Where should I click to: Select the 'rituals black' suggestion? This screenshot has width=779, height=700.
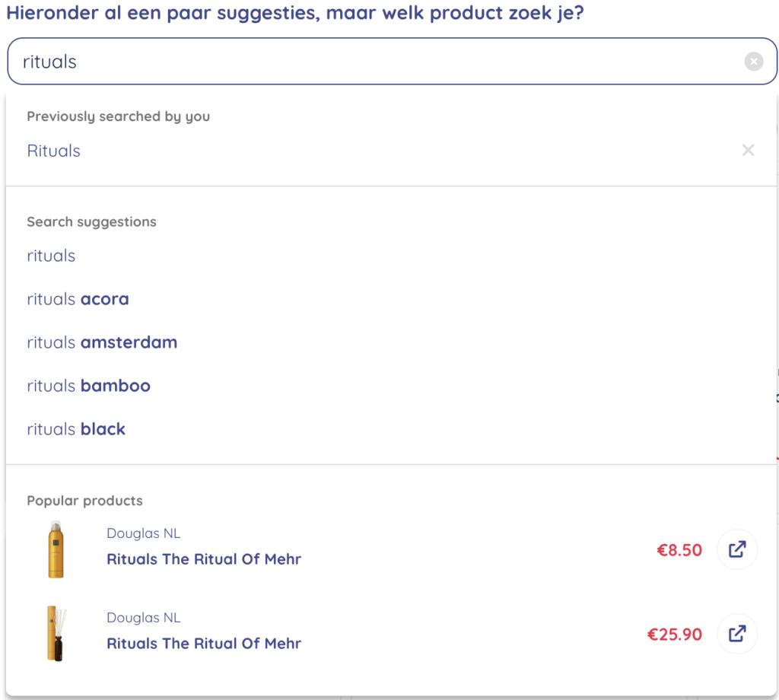[x=76, y=429]
